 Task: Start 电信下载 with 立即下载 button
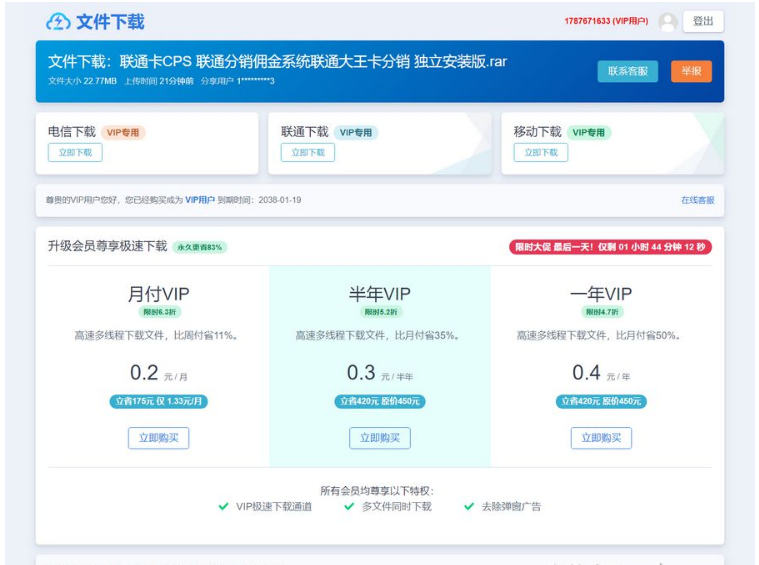(x=75, y=153)
